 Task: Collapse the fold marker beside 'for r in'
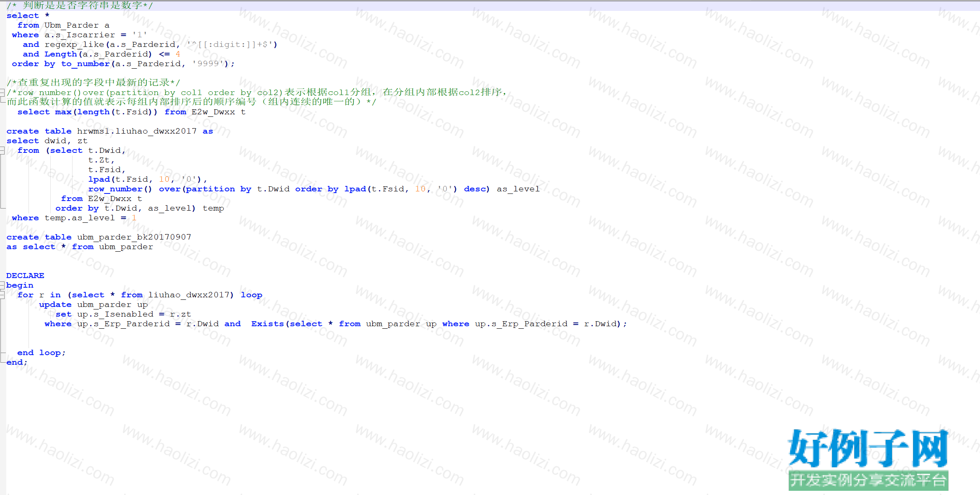click(2, 295)
